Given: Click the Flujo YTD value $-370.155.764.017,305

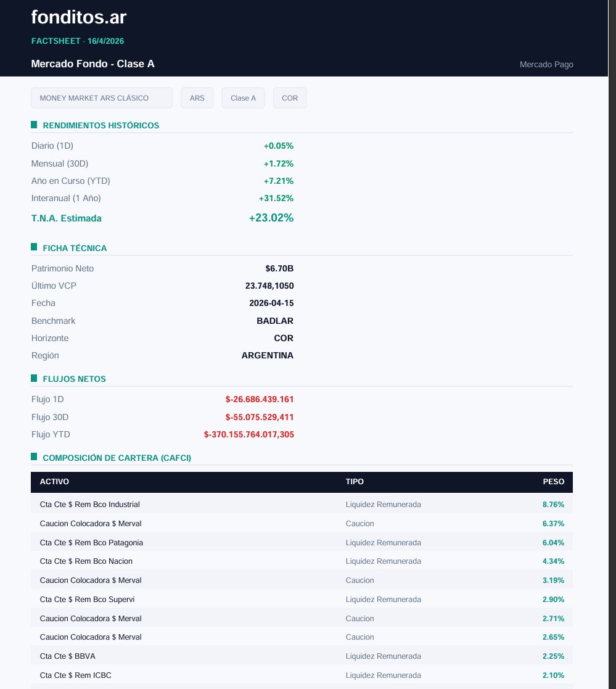Looking at the screenshot, I should (248, 435).
